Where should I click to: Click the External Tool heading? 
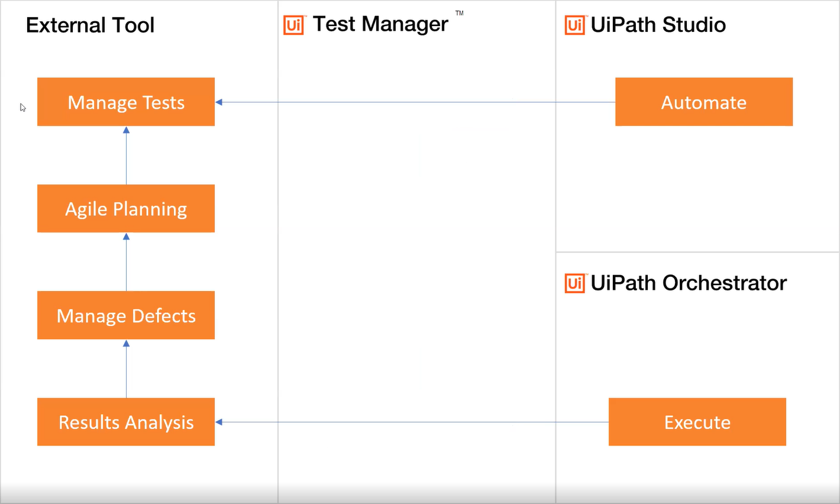(90, 25)
